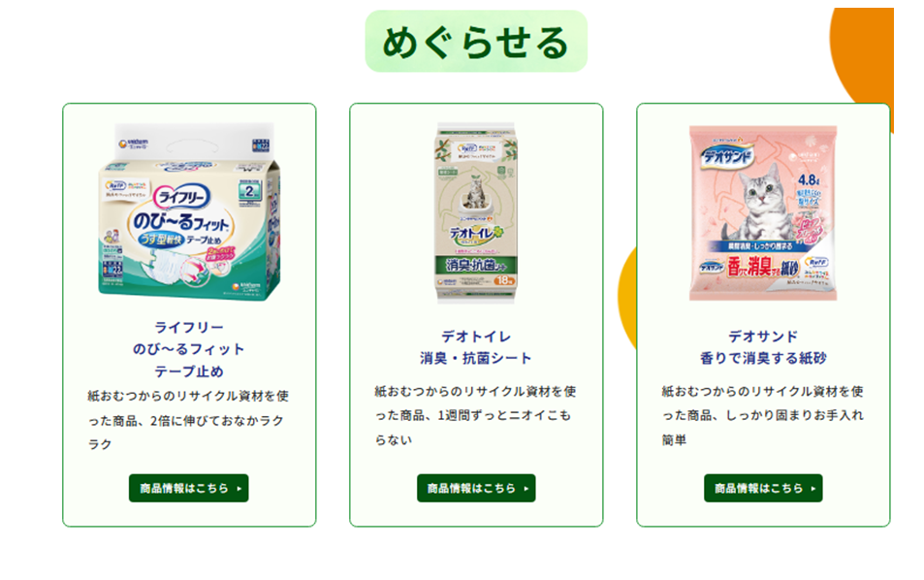924x580 pixels.
Task: Click the デオサンド description about しっかり固まり
Action: click(x=762, y=415)
